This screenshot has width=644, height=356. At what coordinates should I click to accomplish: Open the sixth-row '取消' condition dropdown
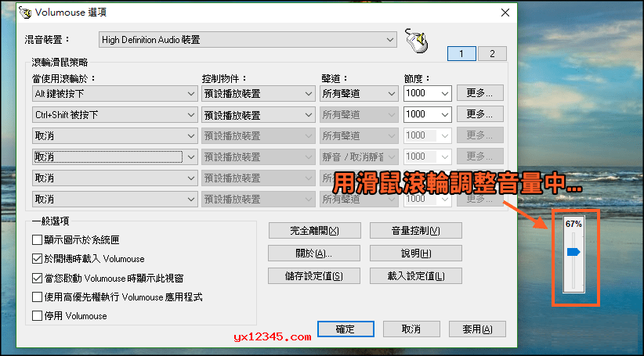[115, 200]
